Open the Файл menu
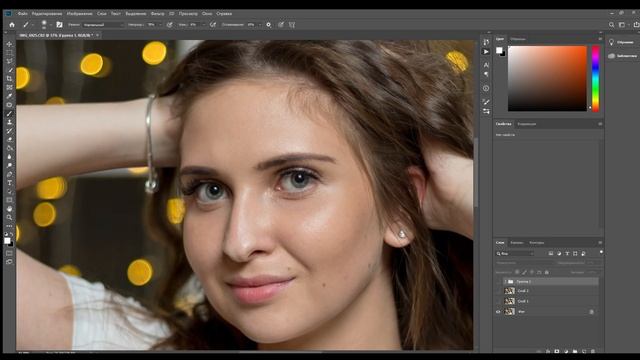This screenshot has height=360, width=640. point(22,13)
